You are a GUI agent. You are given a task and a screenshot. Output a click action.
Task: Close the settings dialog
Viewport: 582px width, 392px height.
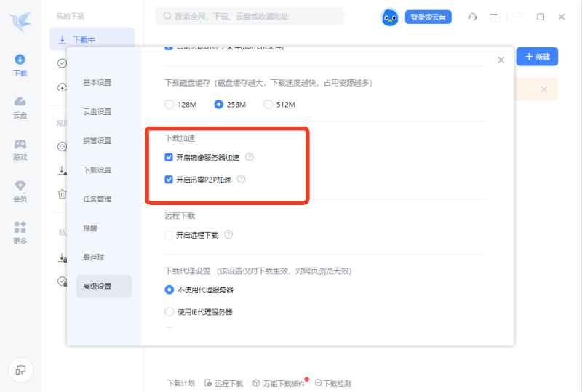[501, 60]
